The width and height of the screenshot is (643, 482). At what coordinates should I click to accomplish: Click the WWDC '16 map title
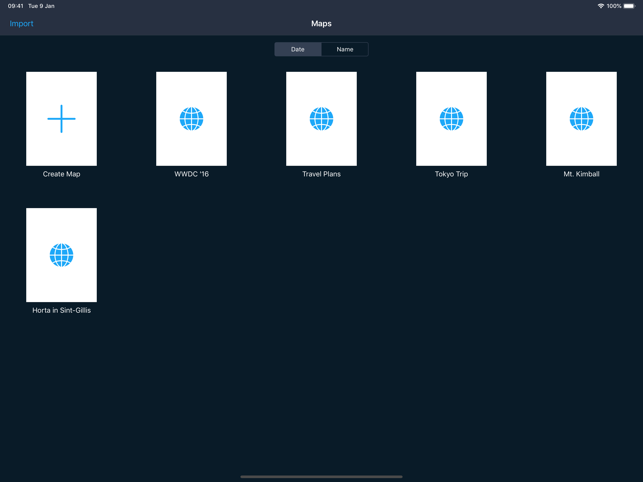tap(191, 174)
